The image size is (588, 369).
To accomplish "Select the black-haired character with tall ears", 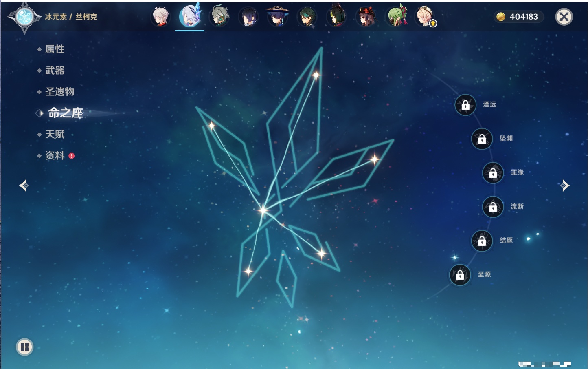I will pyautogui.click(x=337, y=17).
